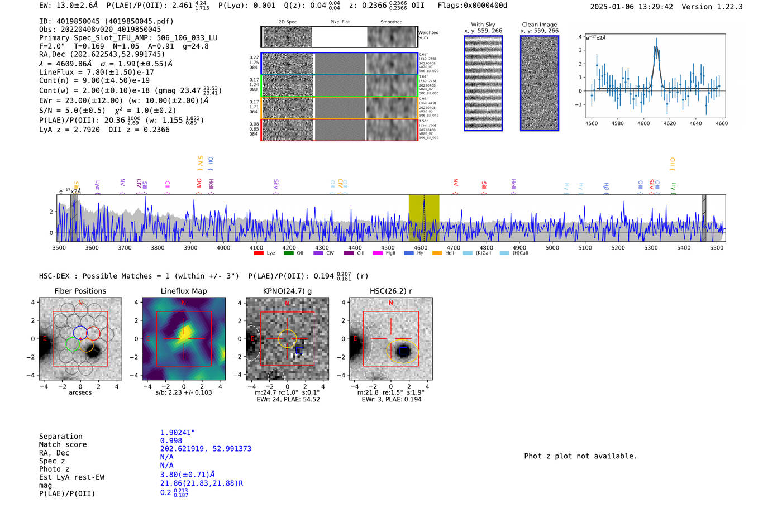Image resolution: width=782 pixels, height=532 pixels.
Task: Select the CIV legend swatch
Action: (318, 253)
